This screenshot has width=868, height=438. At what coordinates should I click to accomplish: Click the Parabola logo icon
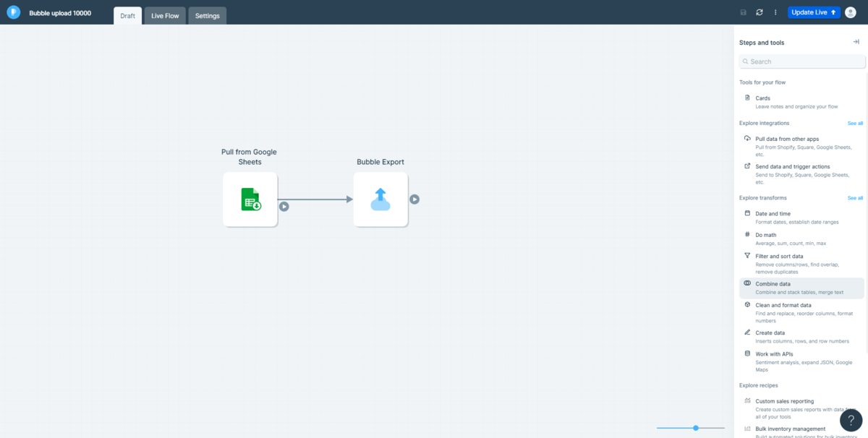point(13,12)
